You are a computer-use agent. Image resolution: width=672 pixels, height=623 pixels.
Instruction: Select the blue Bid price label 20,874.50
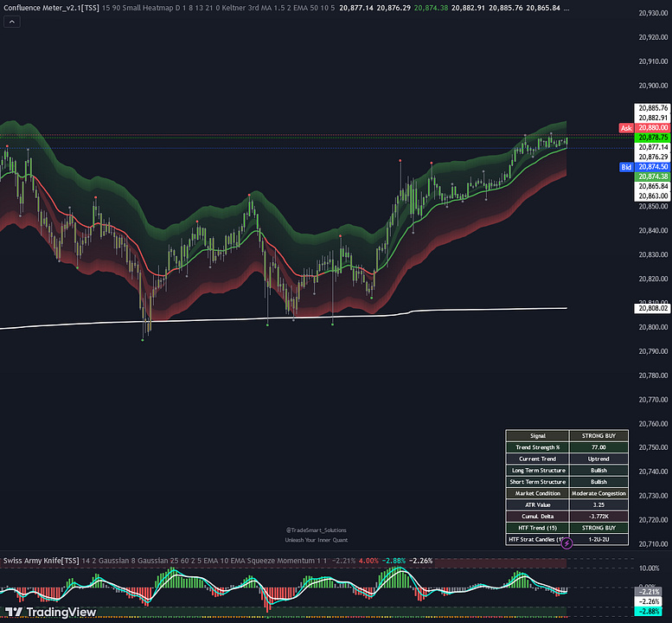[652, 167]
